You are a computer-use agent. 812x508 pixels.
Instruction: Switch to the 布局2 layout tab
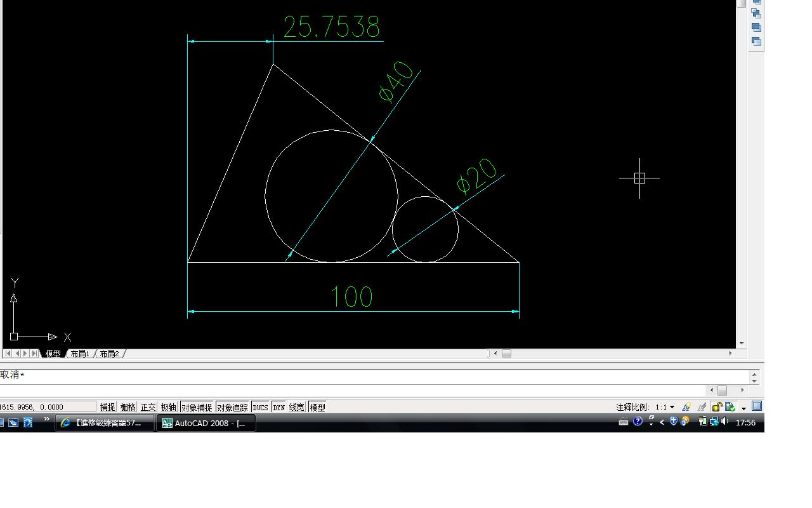pyautogui.click(x=109, y=354)
